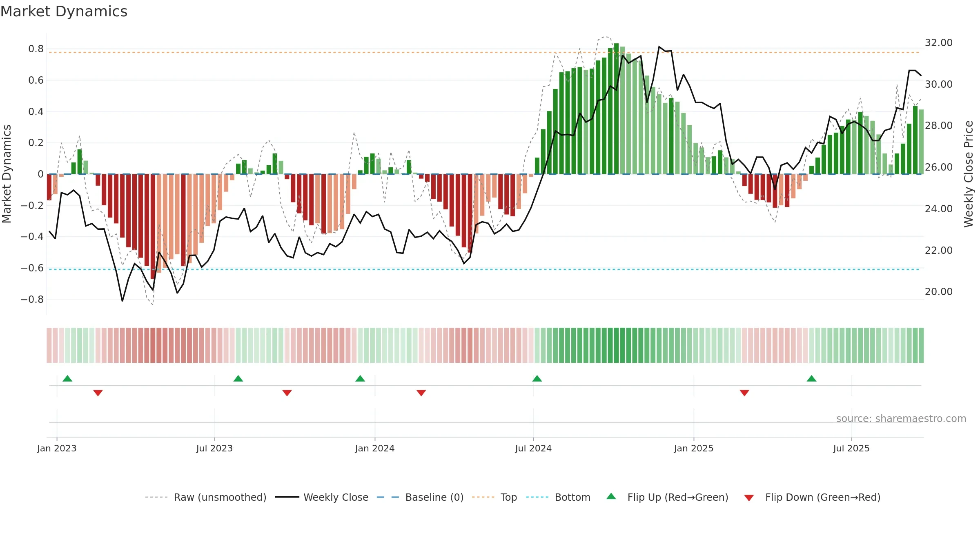This screenshot has width=980, height=551.
Task: Click the Jul 2024 axis label
Action: (x=533, y=448)
